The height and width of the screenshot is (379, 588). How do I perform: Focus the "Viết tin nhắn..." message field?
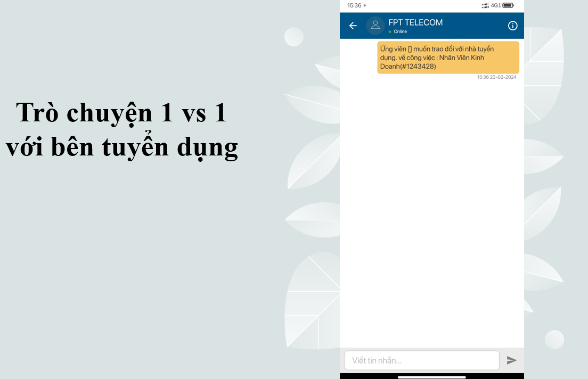422,360
